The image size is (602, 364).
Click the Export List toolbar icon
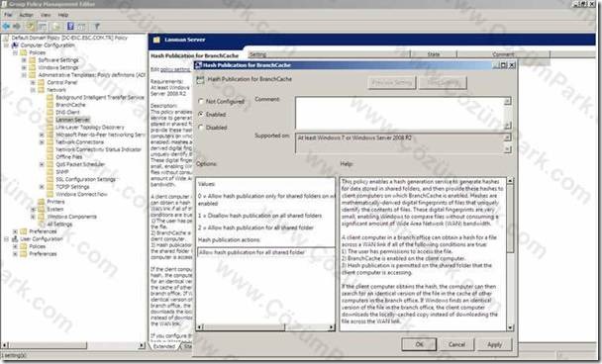(x=56, y=26)
